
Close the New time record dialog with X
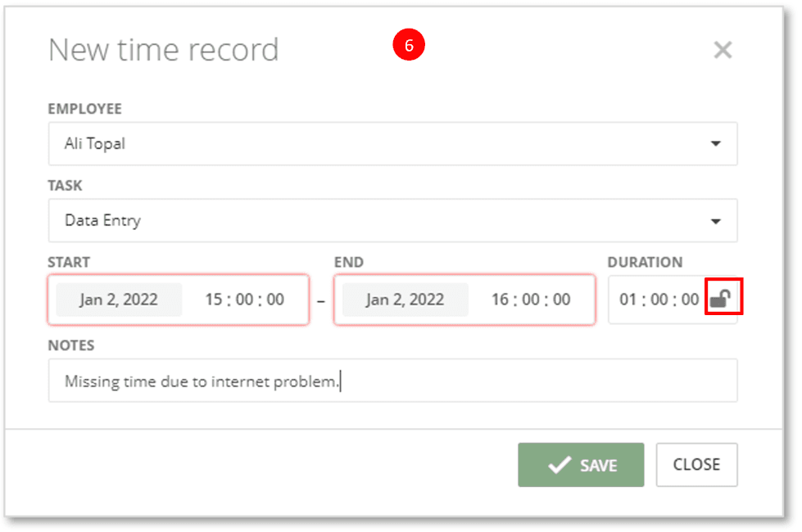[x=723, y=50]
